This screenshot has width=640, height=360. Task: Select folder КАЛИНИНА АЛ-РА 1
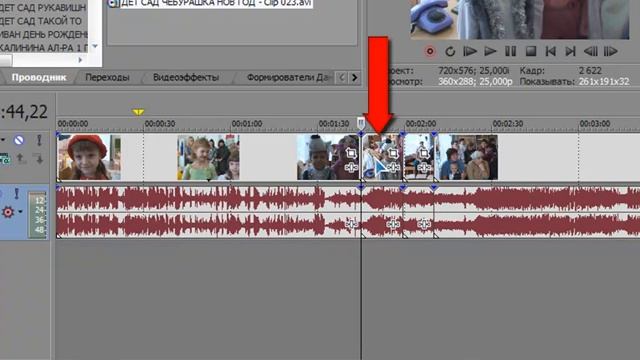pyautogui.click(x=44, y=48)
